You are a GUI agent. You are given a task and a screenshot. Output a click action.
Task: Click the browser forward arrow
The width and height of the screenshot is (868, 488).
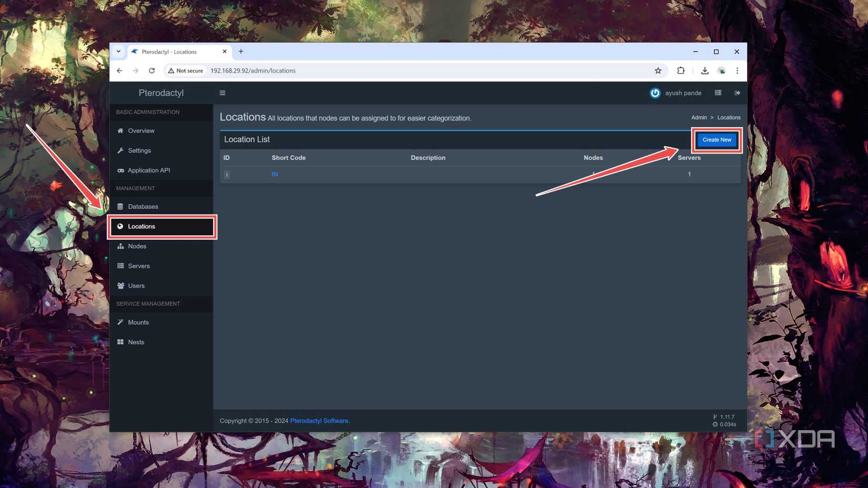(135, 70)
